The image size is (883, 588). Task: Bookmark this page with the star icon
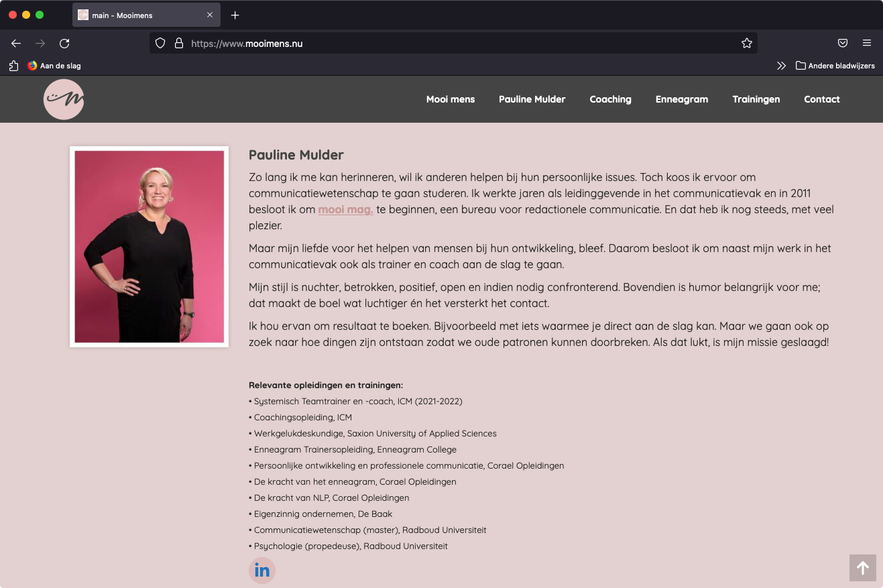747,44
